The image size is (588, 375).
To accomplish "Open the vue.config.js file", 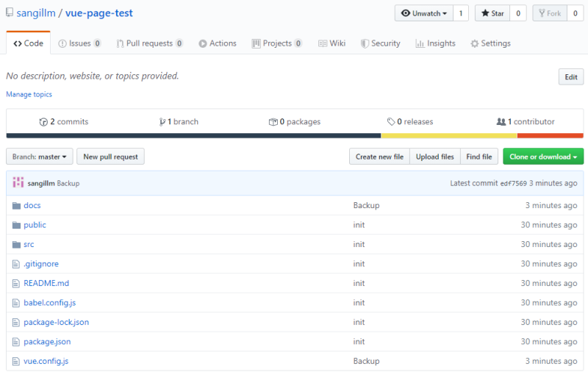I will tap(46, 362).
